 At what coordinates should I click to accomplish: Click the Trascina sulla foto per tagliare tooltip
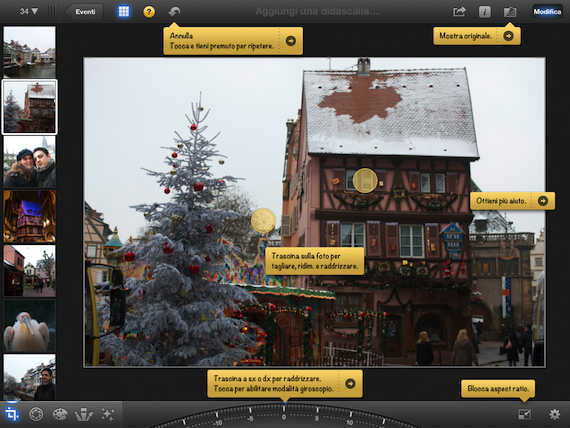pos(315,261)
